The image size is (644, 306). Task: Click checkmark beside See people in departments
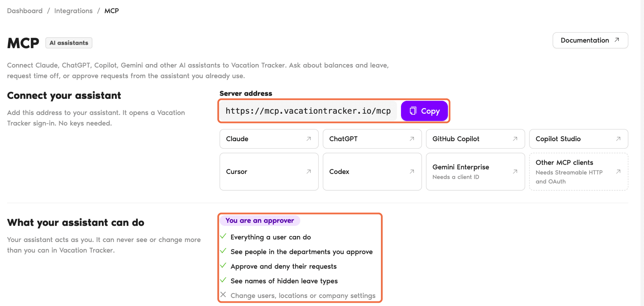click(x=223, y=251)
